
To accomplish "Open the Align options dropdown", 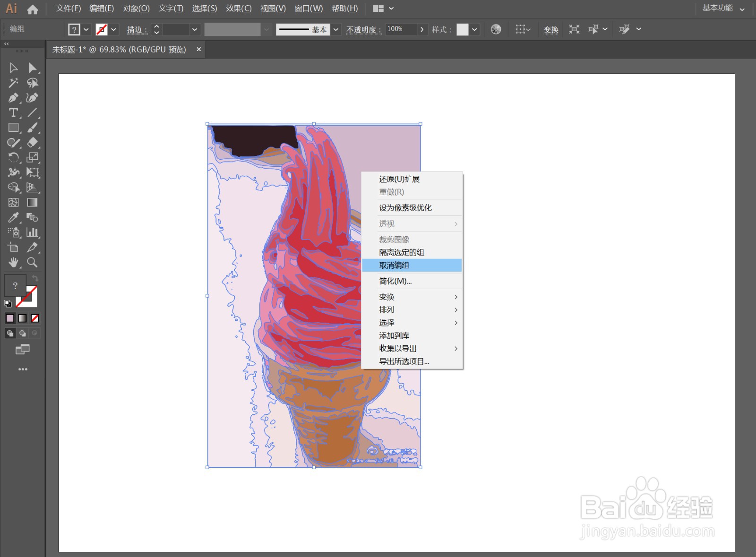I will 523,29.
